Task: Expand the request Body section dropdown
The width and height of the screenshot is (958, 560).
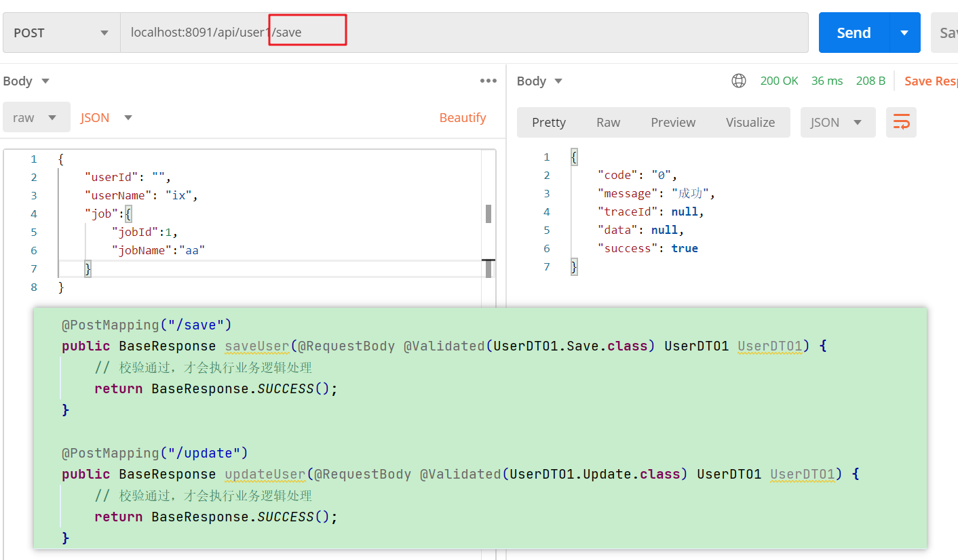Action: pos(26,81)
